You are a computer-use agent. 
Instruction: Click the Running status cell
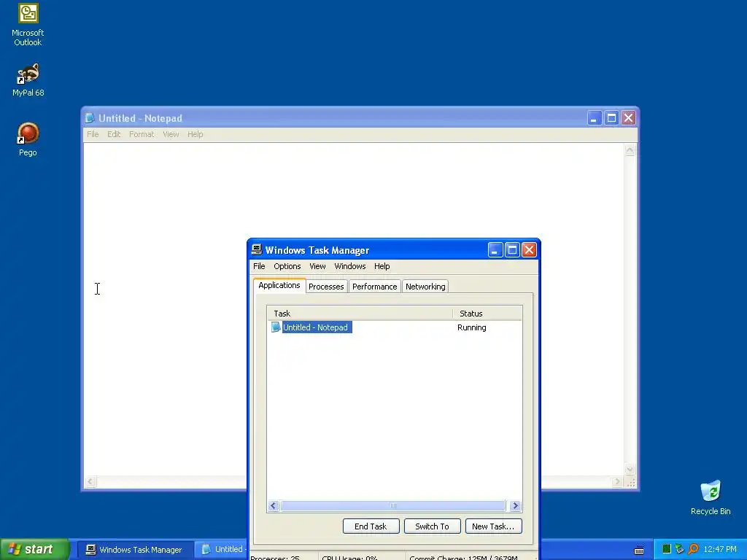click(x=472, y=327)
